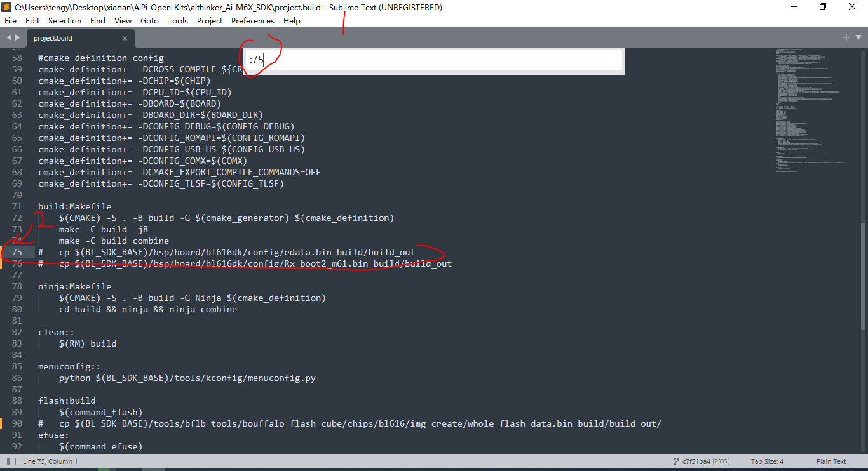
Task: Open the Goto menu
Action: [x=149, y=20]
